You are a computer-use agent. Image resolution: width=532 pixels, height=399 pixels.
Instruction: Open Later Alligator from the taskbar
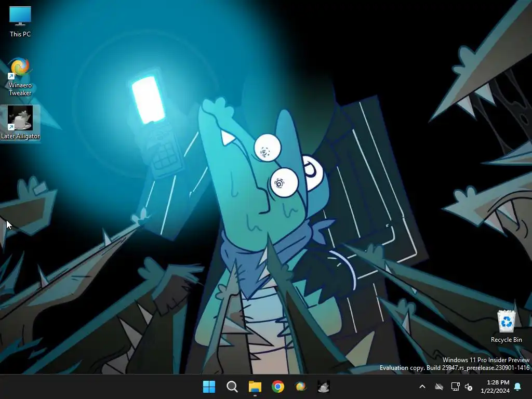click(324, 387)
